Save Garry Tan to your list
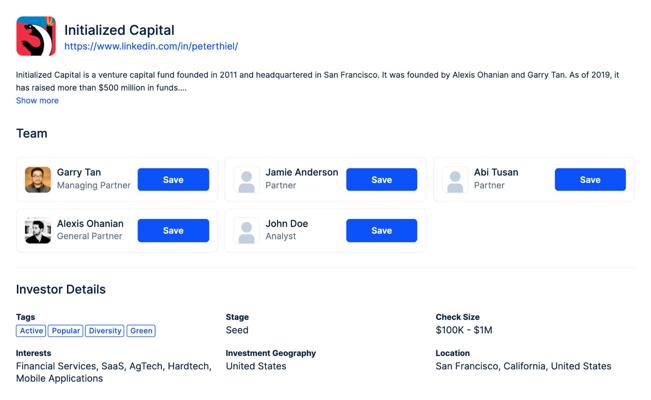This screenshot has width=651, height=400. tap(174, 179)
